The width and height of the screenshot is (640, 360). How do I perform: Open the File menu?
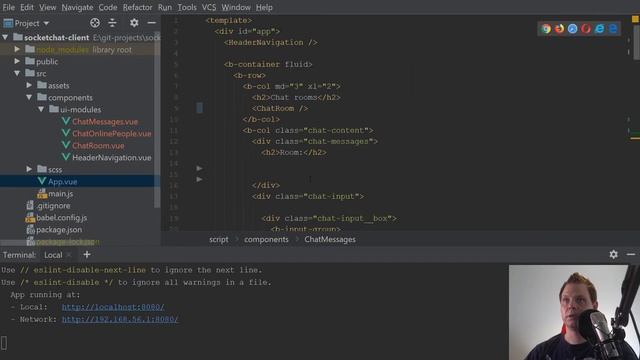click(x=9, y=7)
